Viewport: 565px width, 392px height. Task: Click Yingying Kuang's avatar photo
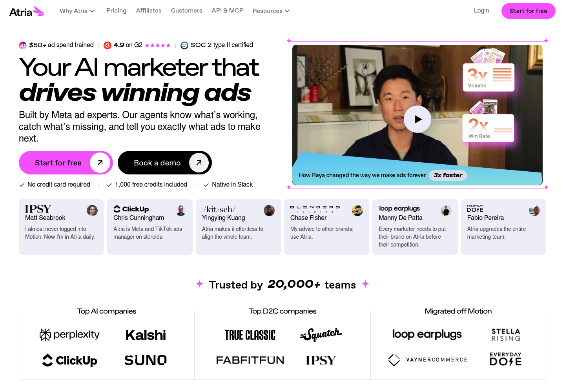click(x=269, y=211)
